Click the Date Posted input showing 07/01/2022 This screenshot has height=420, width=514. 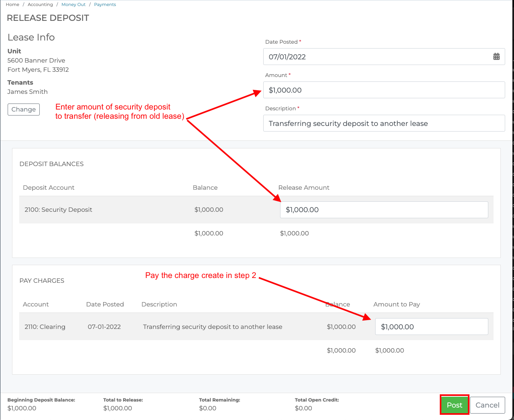(x=361, y=57)
